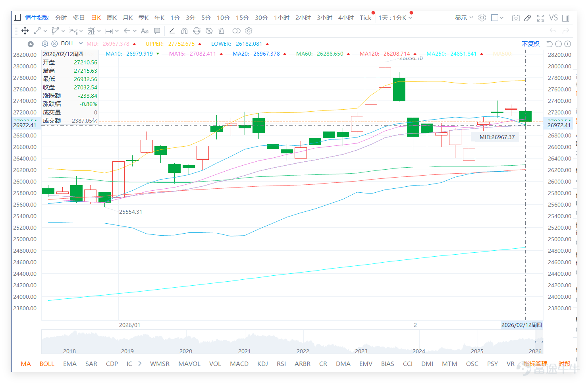Switch to 日K daily candlestick tab
The height and width of the screenshot is (383, 588).
click(x=96, y=17)
